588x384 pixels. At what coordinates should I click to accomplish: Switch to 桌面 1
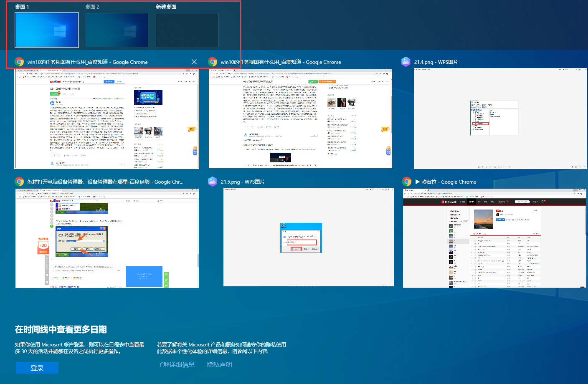(x=46, y=30)
